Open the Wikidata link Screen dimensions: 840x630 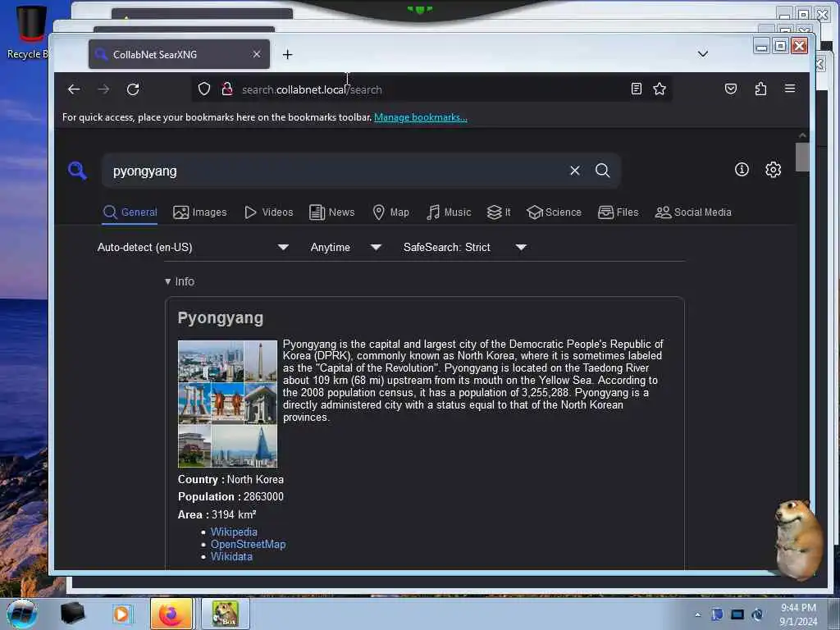[231, 556]
